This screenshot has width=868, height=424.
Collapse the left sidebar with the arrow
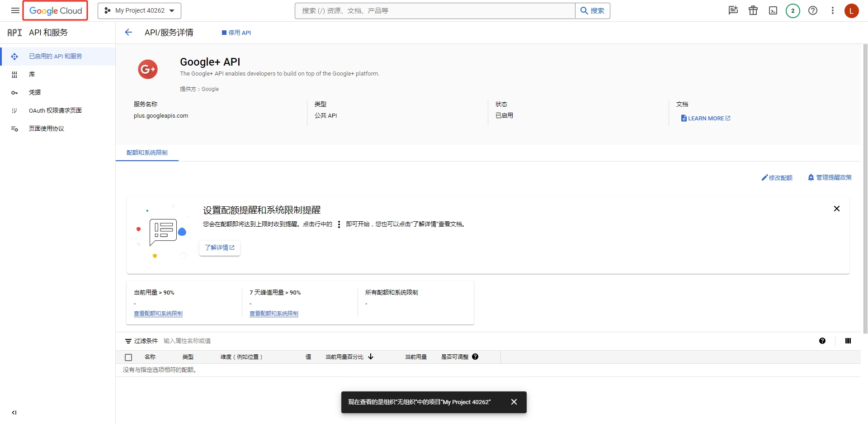pyautogui.click(x=14, y=412)
